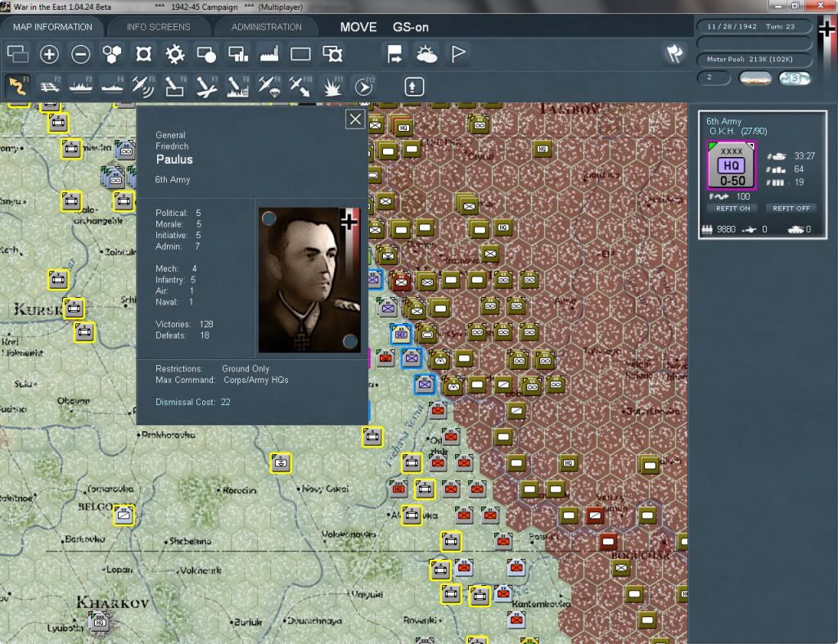838x644 pixels.
Task: Click the crossed flags icon
Action: click(x=675, y=53)
